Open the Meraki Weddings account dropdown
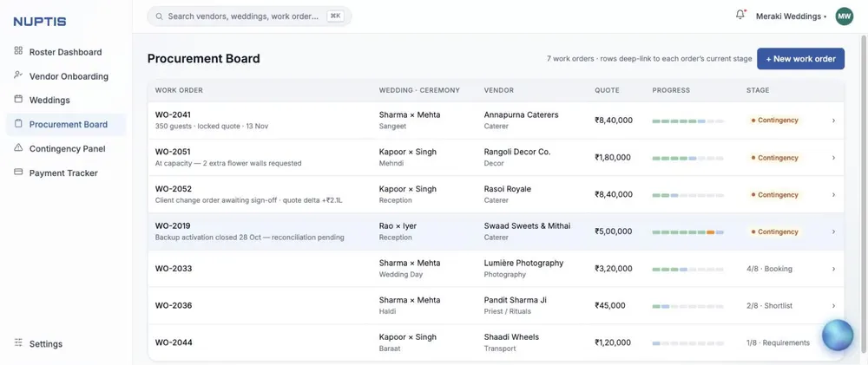Image resolution: width=868 pixels, height=365 pixels. point(791,16)
